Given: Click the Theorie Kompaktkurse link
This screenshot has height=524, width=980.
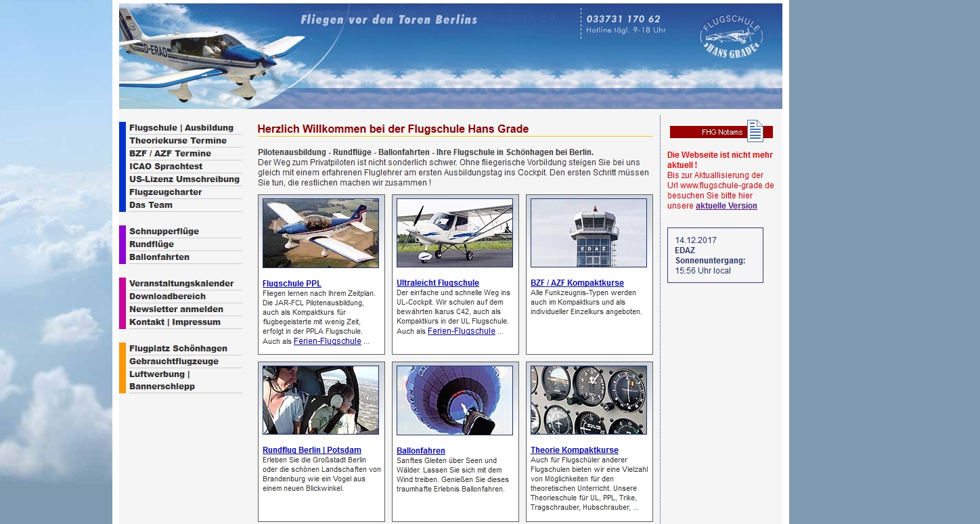Looking at the screenshot, I should (575, 450).
